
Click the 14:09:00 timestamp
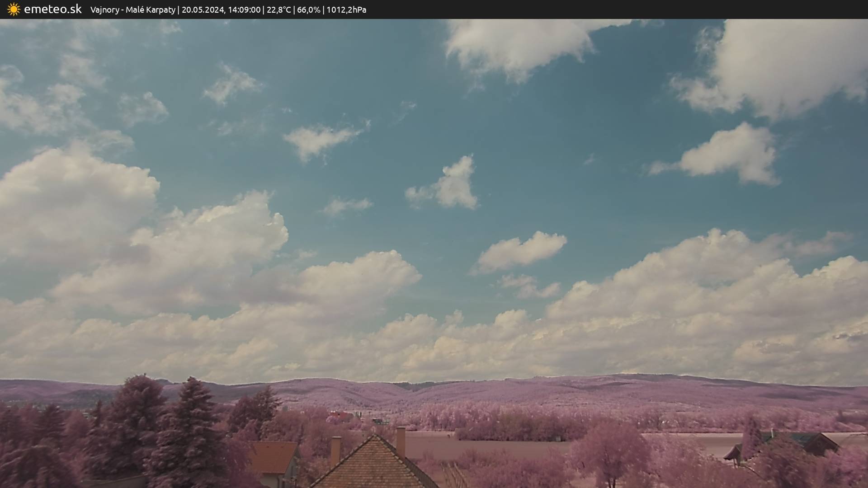pyautogui.click(x=244, y=10)
